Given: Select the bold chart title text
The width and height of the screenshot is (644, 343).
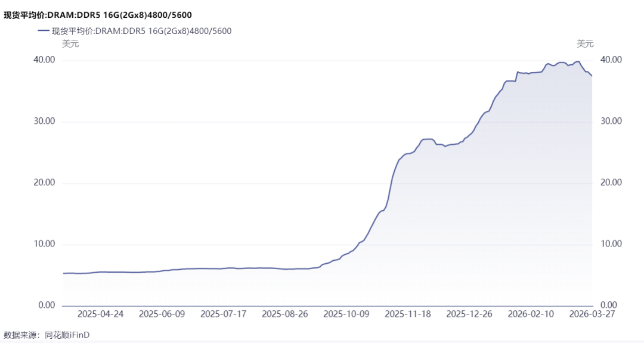Looking at the screenshot, I should pyautogui.click(x=98, y=15).
